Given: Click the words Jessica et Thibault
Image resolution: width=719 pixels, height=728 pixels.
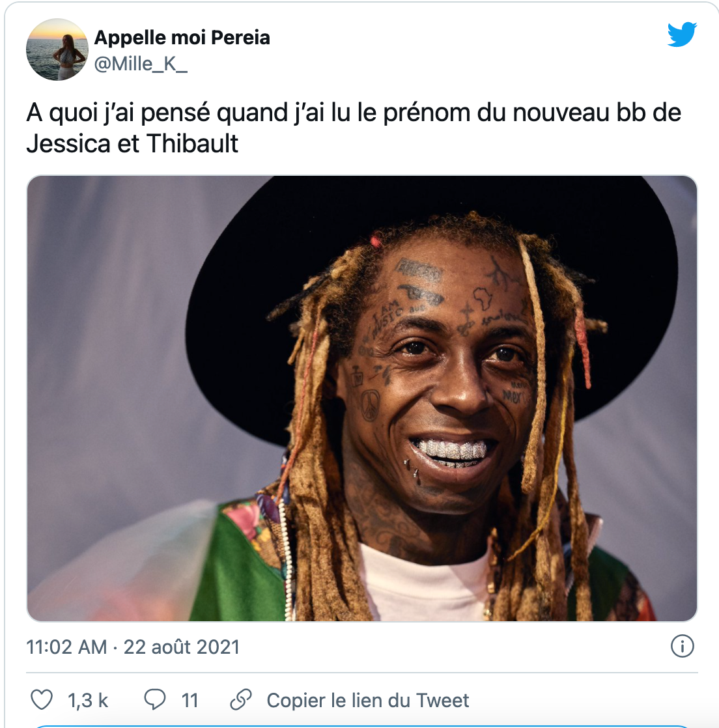Looking at the screenshot, I should click(x=132, y=143).
